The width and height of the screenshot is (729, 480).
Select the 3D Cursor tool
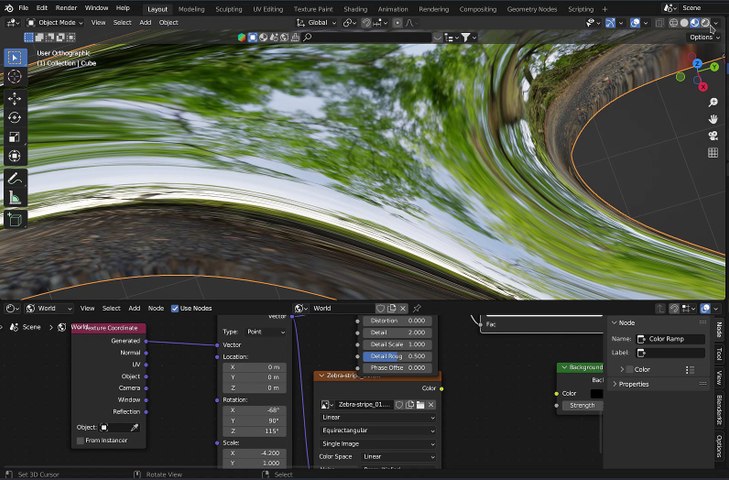tap(15, 77)
